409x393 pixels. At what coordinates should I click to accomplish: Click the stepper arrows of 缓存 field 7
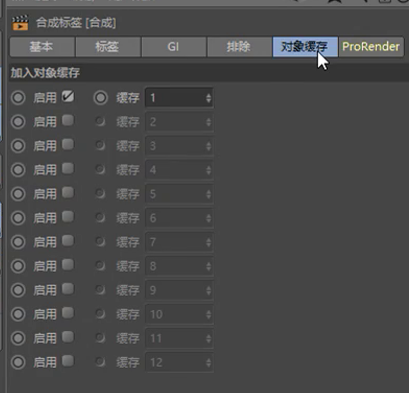[208, 242]
